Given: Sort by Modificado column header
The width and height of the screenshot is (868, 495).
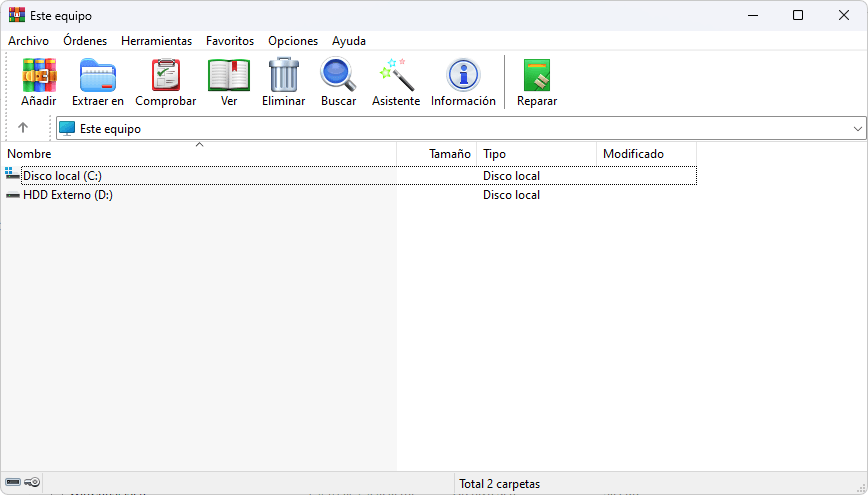Looking at the screenshot, I should pyautogui.click(x=647, y=153).
